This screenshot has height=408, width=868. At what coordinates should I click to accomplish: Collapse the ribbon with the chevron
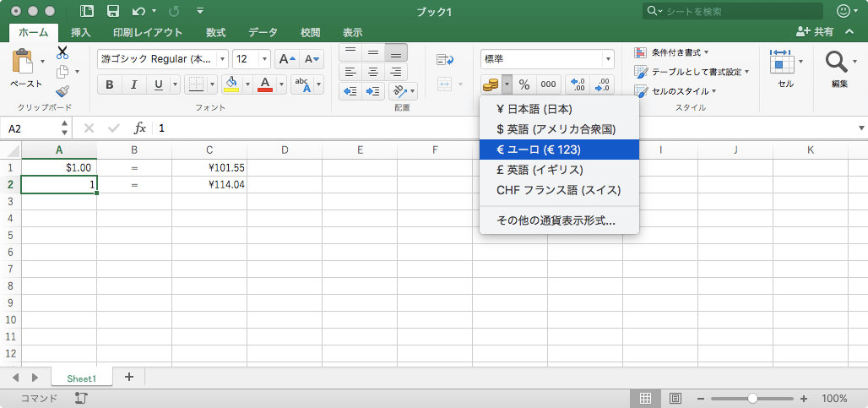point(849,32)
